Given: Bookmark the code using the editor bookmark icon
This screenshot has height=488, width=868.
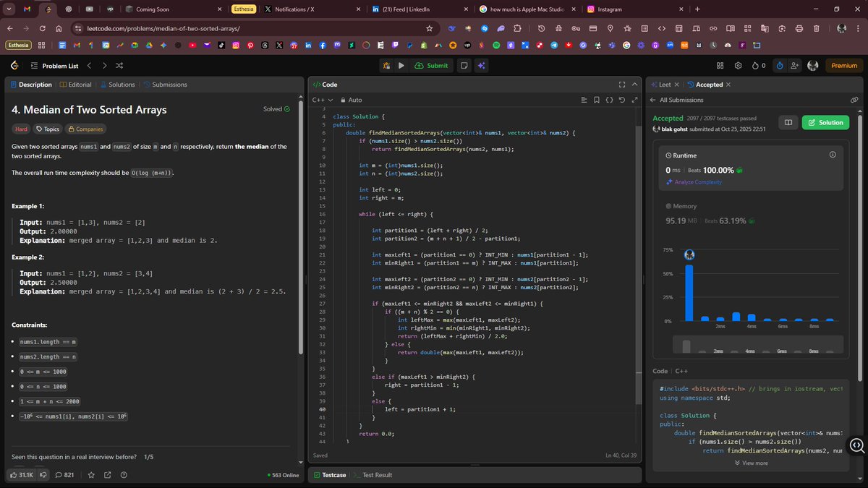Looking at the screenshot, I should point(596,100).
